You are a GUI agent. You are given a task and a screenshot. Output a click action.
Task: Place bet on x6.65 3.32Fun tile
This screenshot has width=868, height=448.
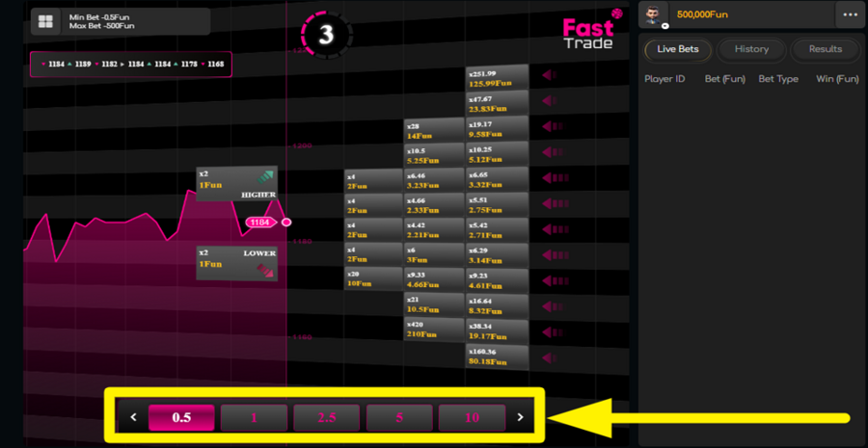point(497,180)
